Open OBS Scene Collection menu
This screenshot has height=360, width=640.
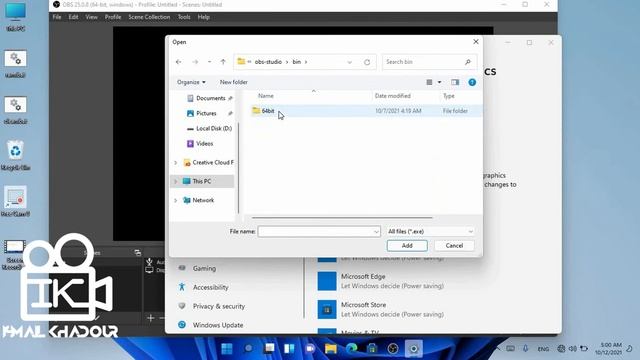click(149, 17)
